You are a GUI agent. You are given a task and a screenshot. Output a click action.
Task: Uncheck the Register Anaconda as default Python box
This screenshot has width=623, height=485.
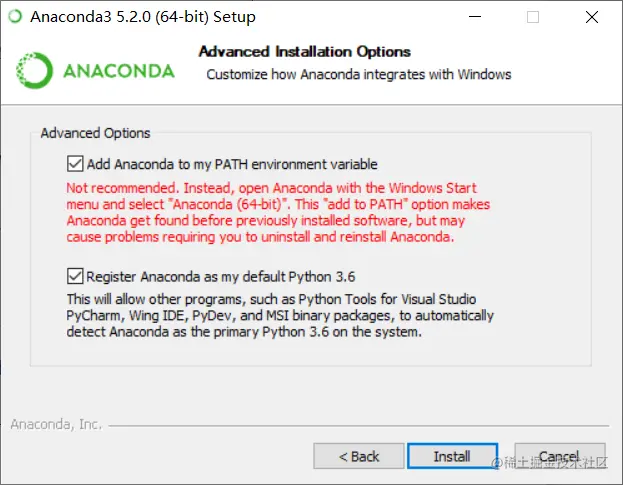[x=75, y=276]
